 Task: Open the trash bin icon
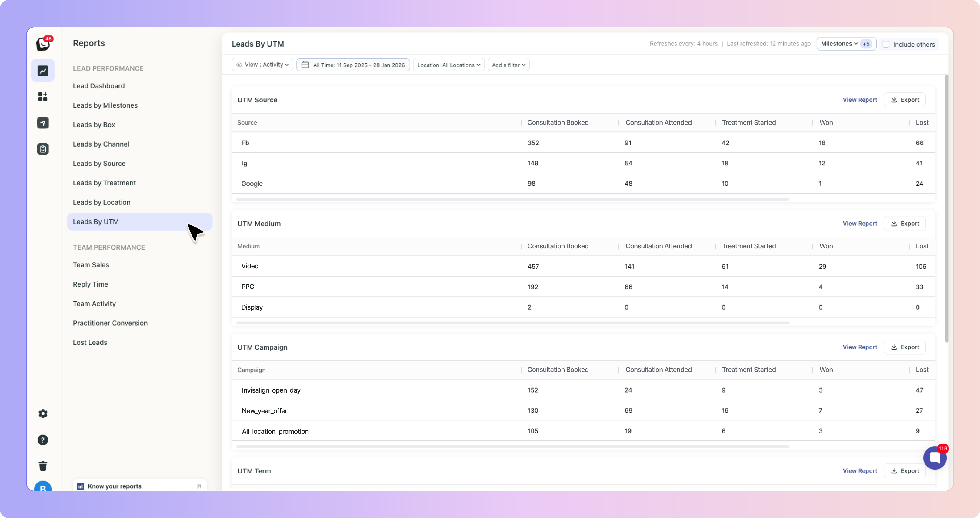coord(43,466)
